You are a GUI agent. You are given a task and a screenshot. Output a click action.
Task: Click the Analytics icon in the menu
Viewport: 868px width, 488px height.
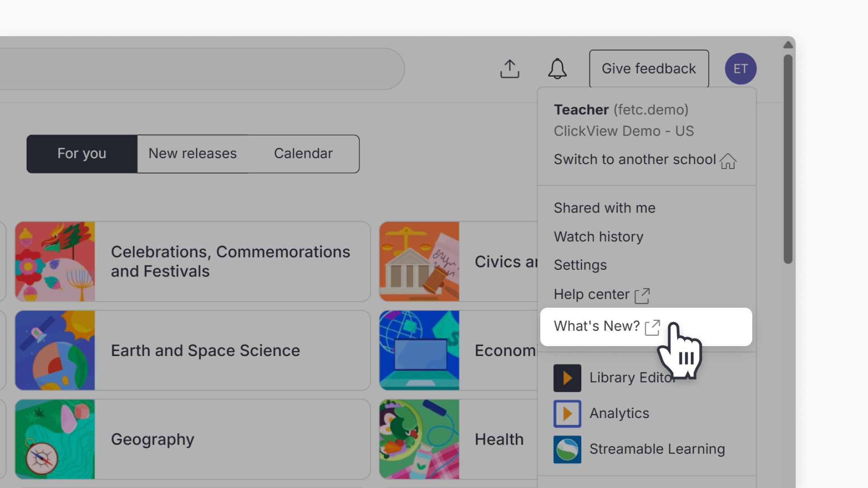point(567,413)
